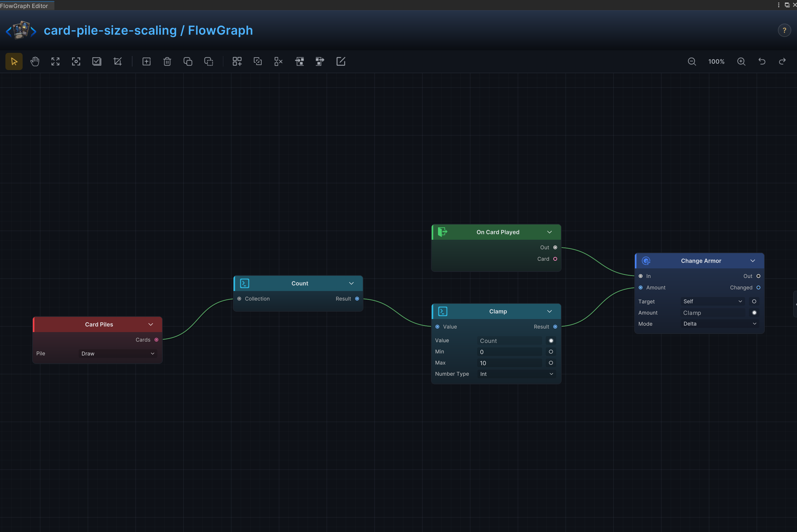Click the export-from-blocks arrow icon
The height and width of the screenshot is (532, 797).
320,61
